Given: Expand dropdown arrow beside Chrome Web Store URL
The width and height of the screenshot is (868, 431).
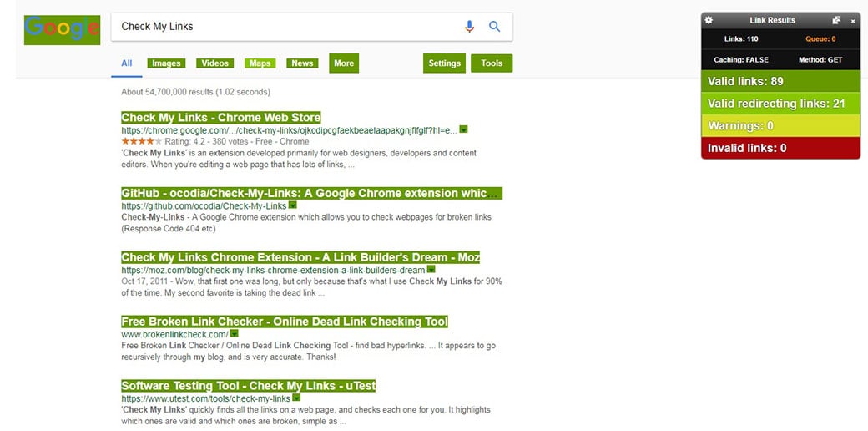Looking at the screenshot, I should 463,129.
